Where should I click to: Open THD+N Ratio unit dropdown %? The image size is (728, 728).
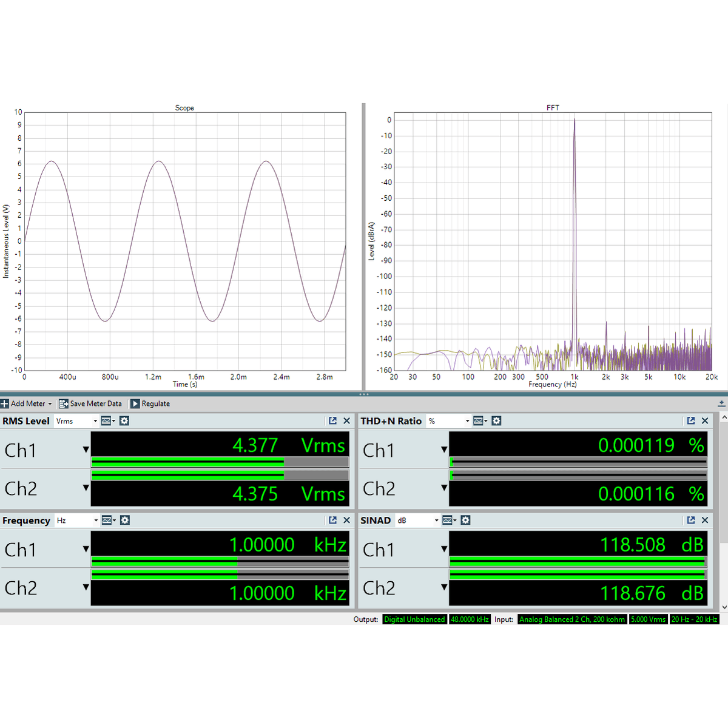point(449,420)
